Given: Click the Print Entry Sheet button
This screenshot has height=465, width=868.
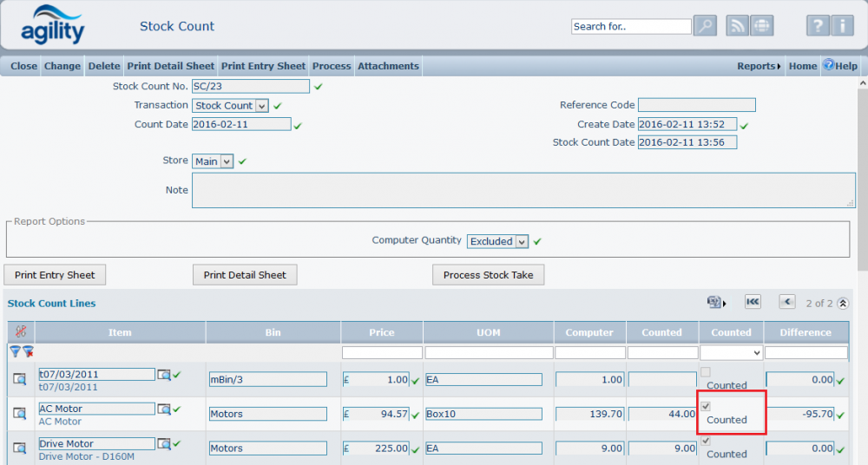Looking at the screenshot, I should (55, 275).
